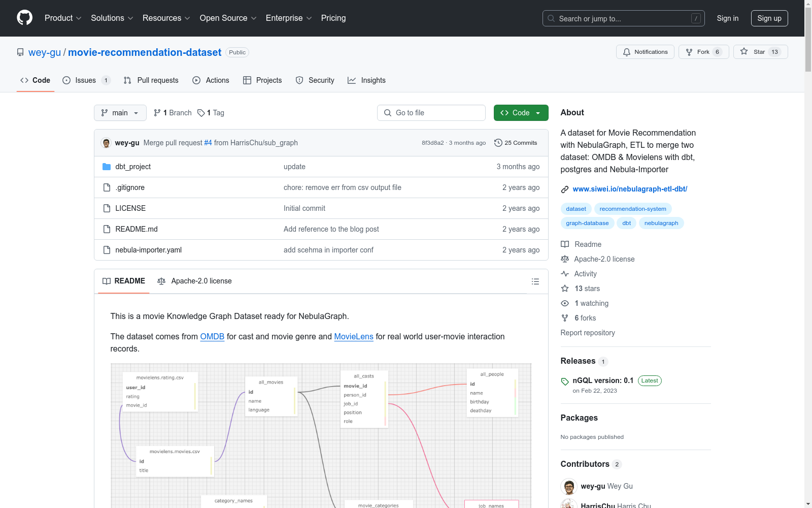
Task: Expand the Enterprise menu
Action: pyautogui.click(x=289, y=18)
